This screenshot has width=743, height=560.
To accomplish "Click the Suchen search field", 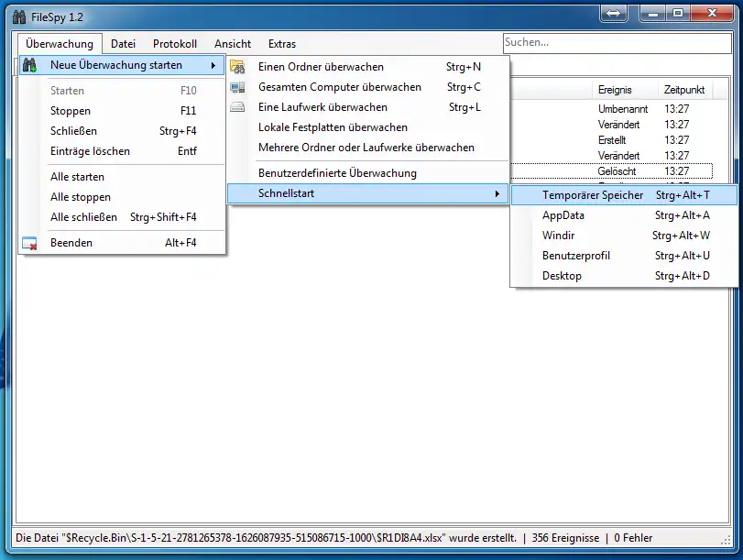I will click(x=617, y=43).
